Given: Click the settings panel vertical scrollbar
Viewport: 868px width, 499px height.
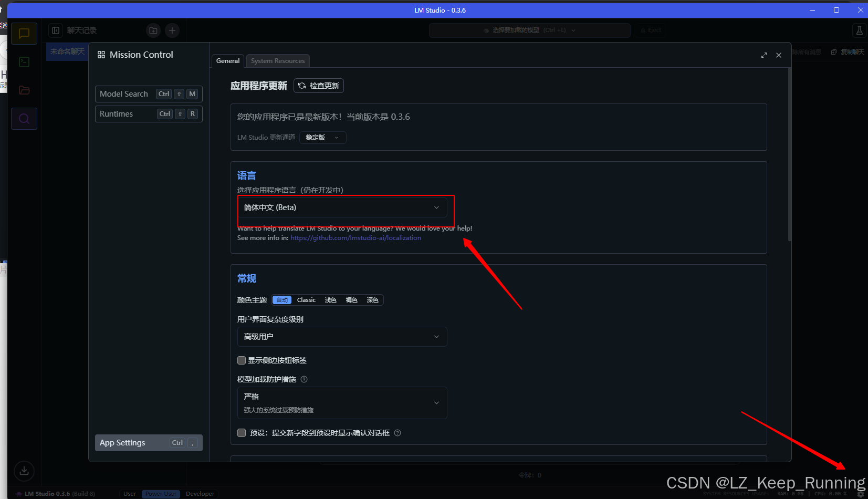Looking at the screenshot, I should 789,154.
